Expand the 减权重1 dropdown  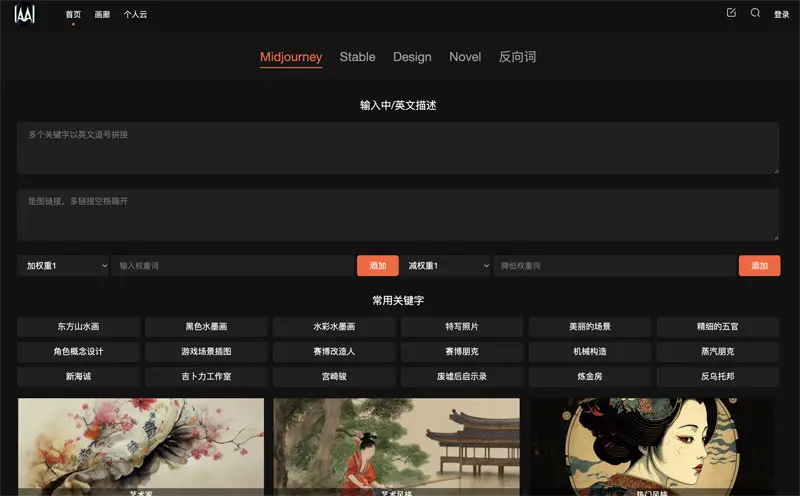click(x=445, y=266)
